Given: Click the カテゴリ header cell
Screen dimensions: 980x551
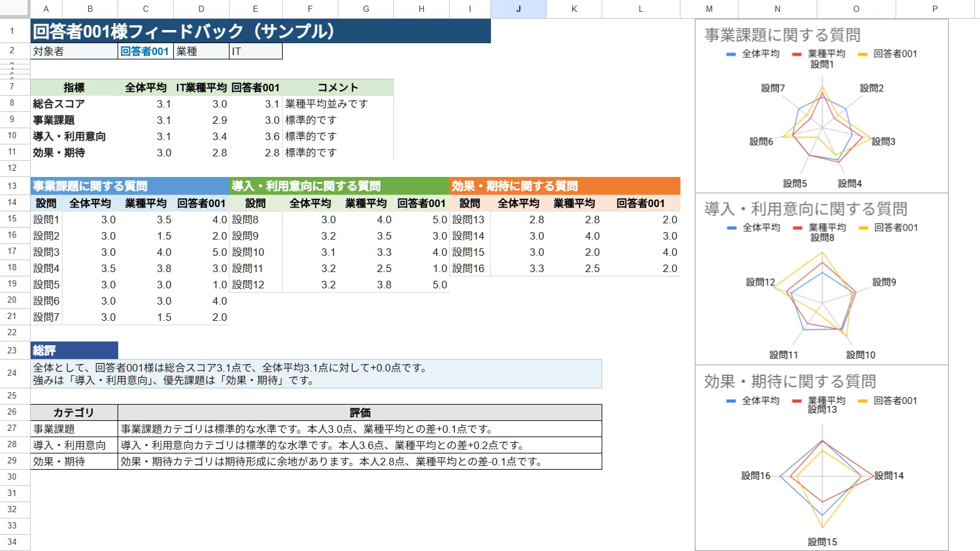Looking at the screenshot, I should pos(74,413).
